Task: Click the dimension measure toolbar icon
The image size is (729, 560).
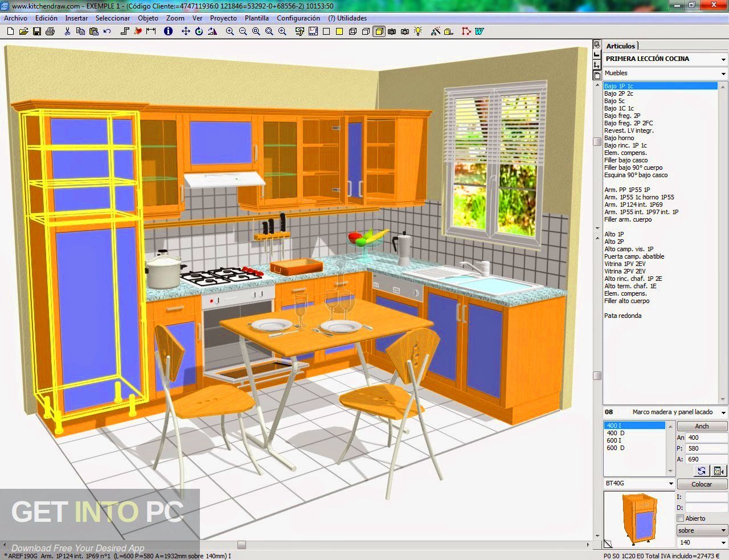Action: point(151,31)
